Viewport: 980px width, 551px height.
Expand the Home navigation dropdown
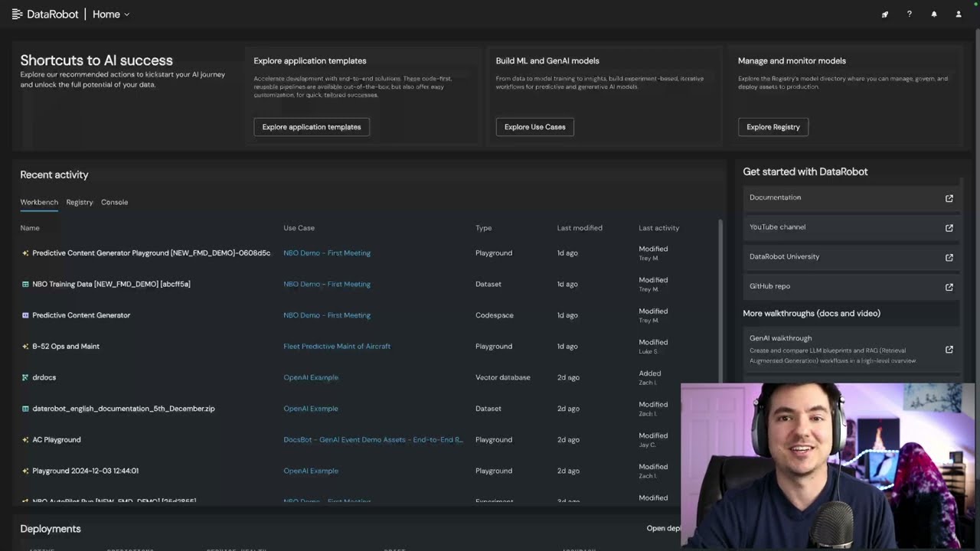[x=111, y=14]
